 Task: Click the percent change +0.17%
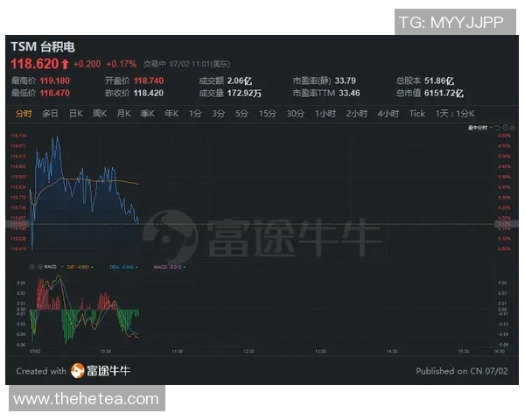point(122,64)
